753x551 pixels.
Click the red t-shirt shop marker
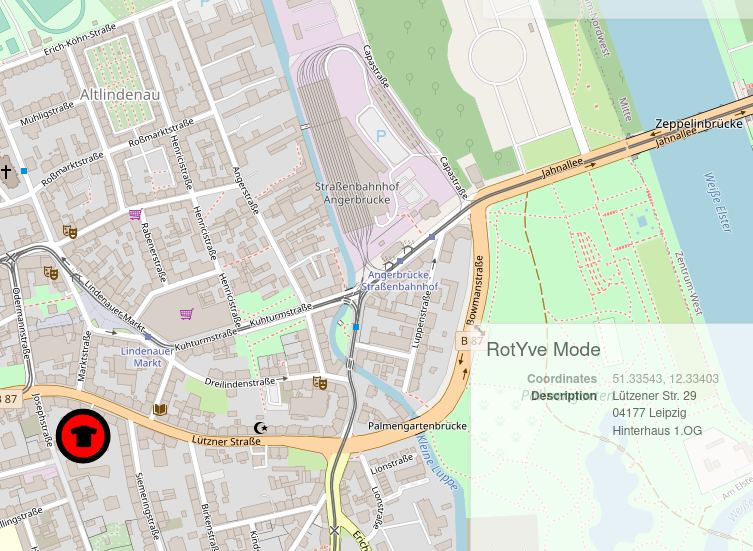(x=83, y=436)
